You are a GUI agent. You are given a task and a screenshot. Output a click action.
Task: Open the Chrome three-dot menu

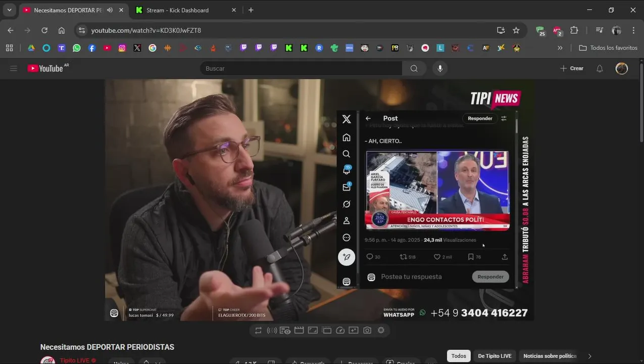click(633, 30)
